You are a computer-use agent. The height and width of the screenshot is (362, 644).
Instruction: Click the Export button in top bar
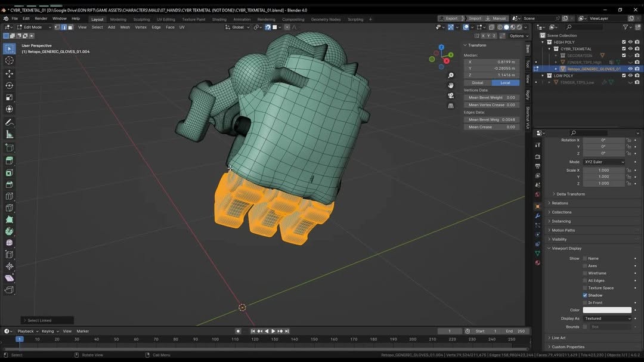(x=451, y=18)
